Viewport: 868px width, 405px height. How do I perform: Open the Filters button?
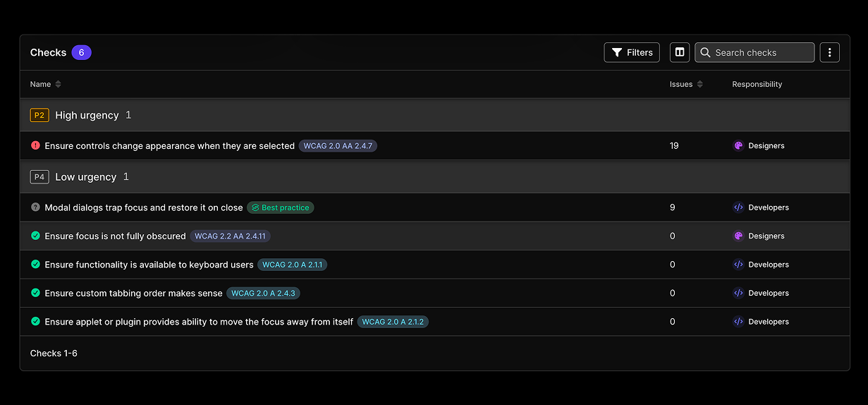[x=632, y=52]
